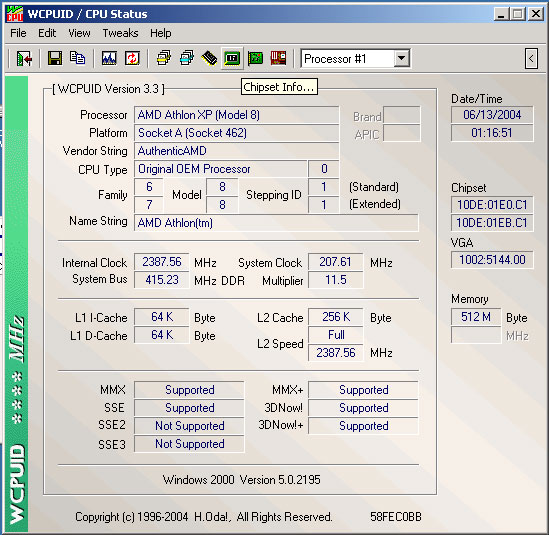Expand the Processor #1 dropdown arrow
The image size is (549, 535).
point(402,58)
